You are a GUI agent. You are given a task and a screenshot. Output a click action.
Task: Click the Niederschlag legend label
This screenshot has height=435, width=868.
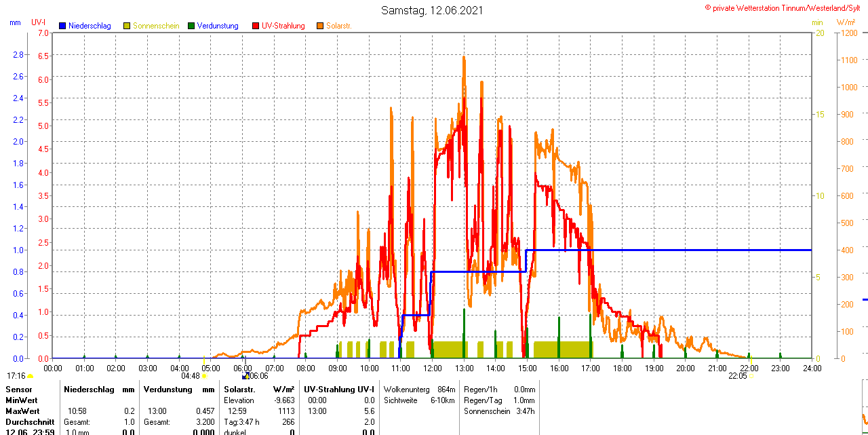(x=90, y=26)
